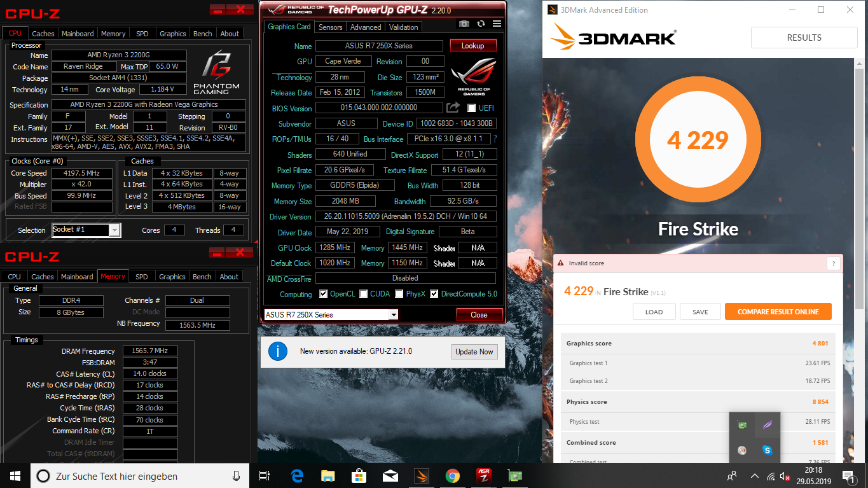Open Microsoft Store from the taskbar
This screenshot has height=488, width=868.
coord(359,476)
